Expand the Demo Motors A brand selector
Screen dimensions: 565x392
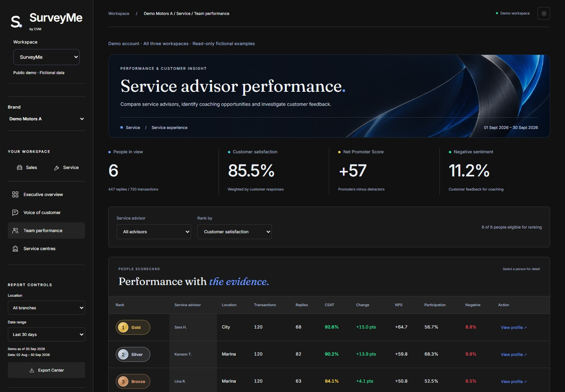tap(46, 119)
